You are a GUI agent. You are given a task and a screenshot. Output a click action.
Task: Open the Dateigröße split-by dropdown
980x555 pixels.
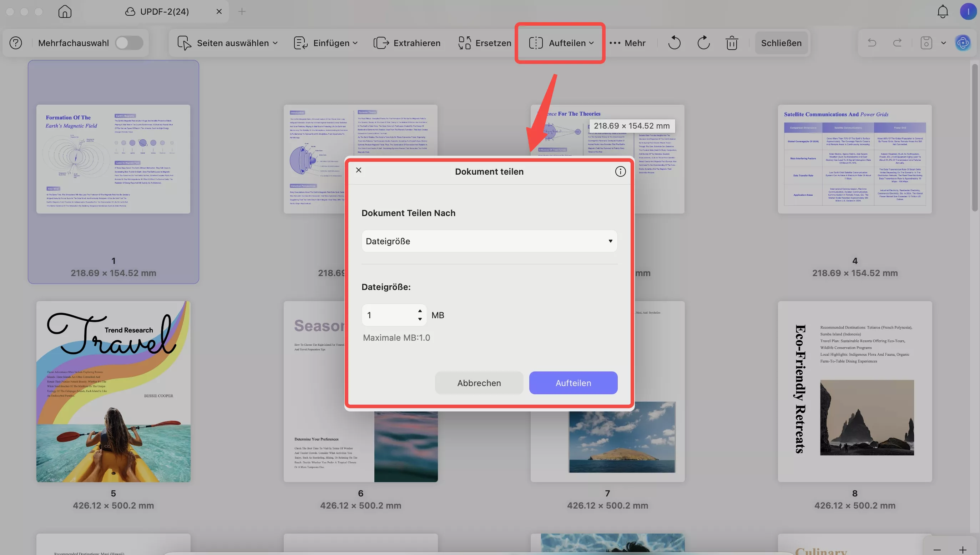tap(489, 241)
